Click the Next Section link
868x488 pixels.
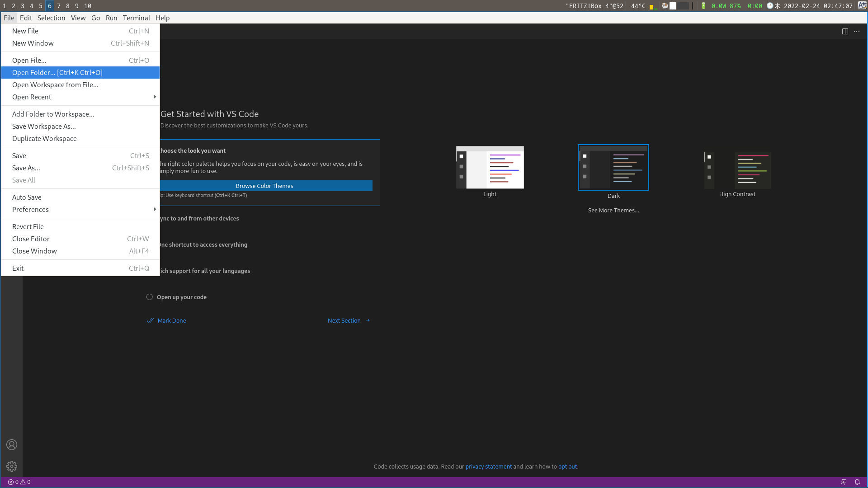(x=344, y=320)
